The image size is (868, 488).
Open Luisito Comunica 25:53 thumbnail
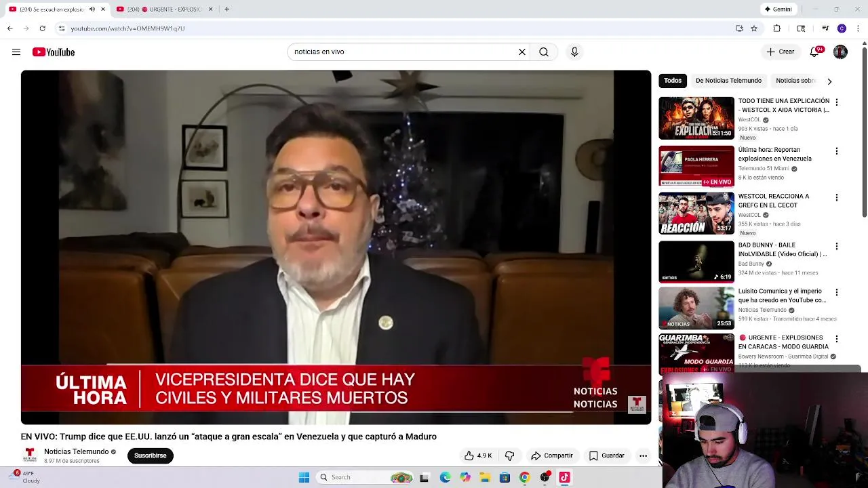click(x=696, y=308)
